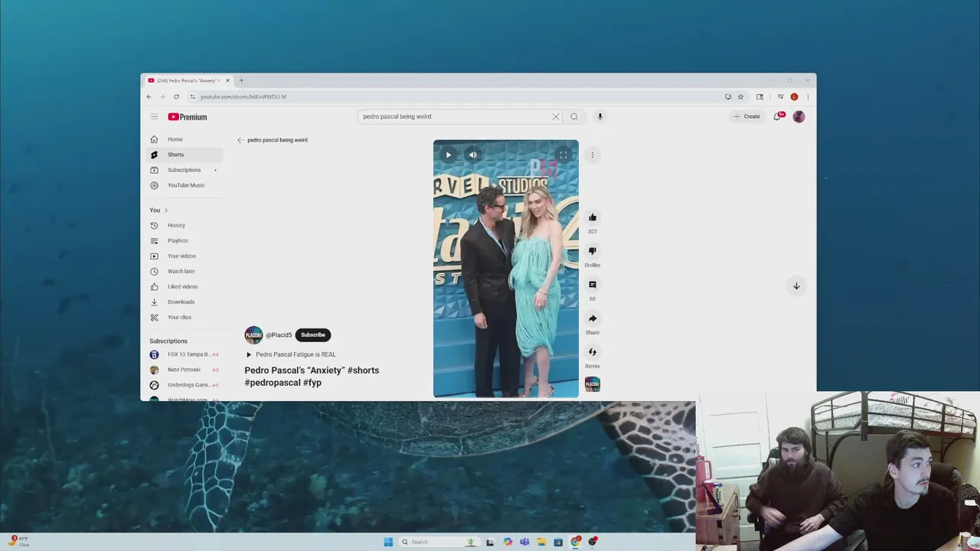Click the browser address bar URL
The width and height of the screenshot is (980, 551).
243,96
